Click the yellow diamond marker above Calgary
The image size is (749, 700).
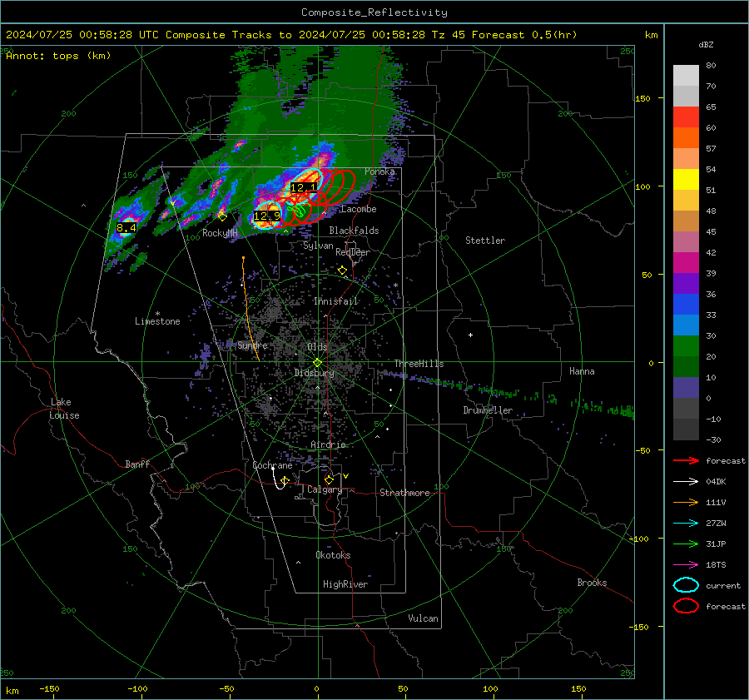coord(329,479)
